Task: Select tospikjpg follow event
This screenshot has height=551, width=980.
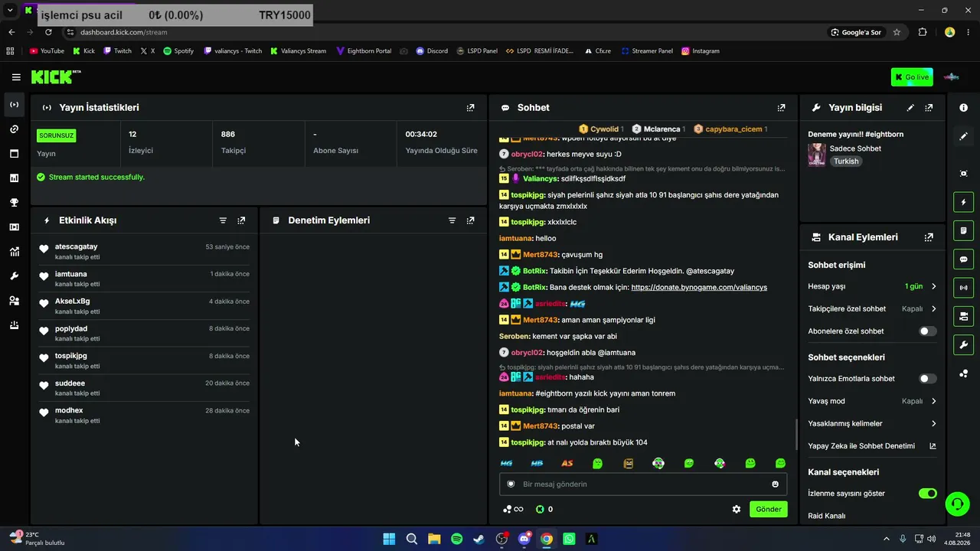Action: pyautogui.click(x=144, y=360)
